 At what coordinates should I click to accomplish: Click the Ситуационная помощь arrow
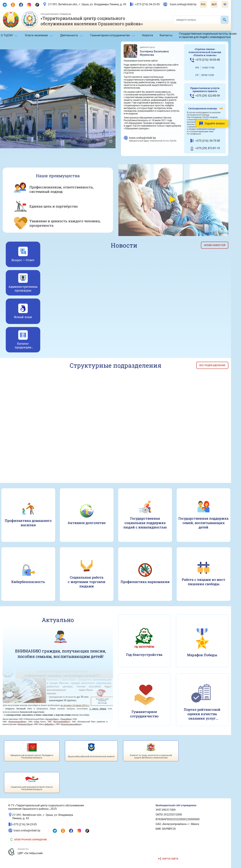(221, 108)
